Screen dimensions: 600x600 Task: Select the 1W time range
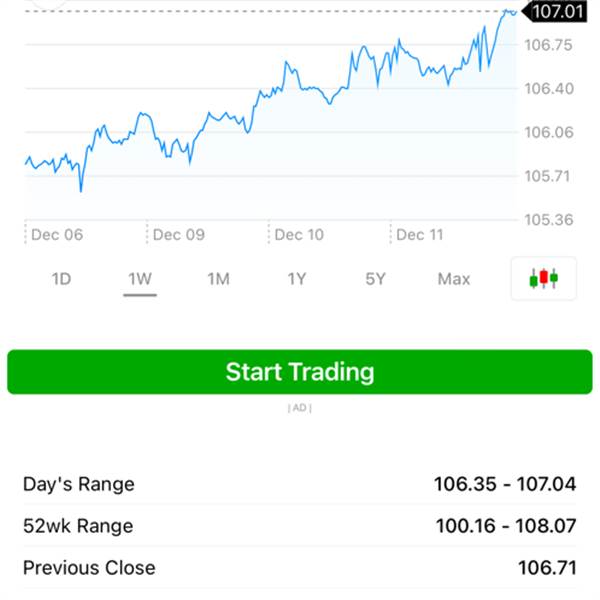pos(140,279)
